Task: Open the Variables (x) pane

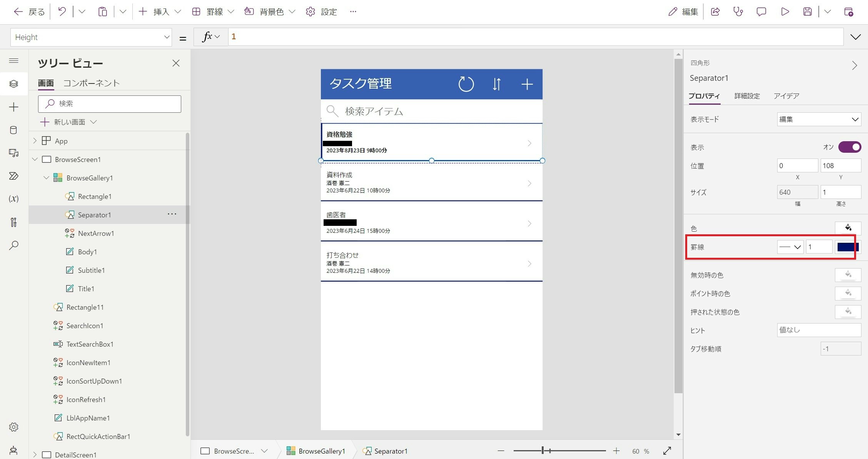Action: [13, 199]
